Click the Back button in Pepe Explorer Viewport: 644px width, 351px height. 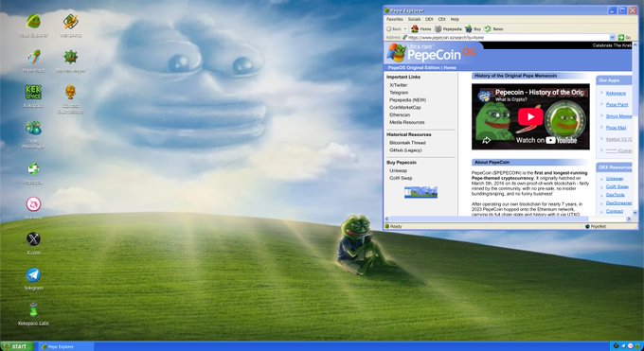click(393, 28)
